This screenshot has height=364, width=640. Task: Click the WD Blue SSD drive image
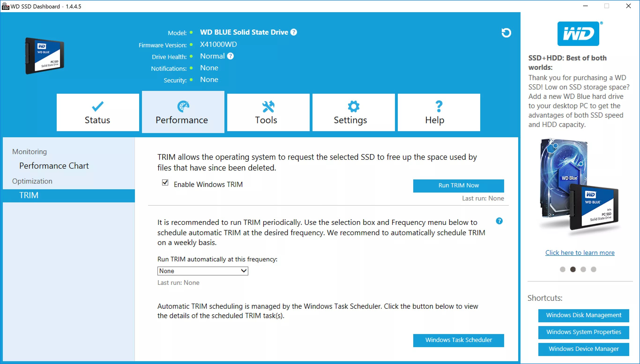point(45,56)
